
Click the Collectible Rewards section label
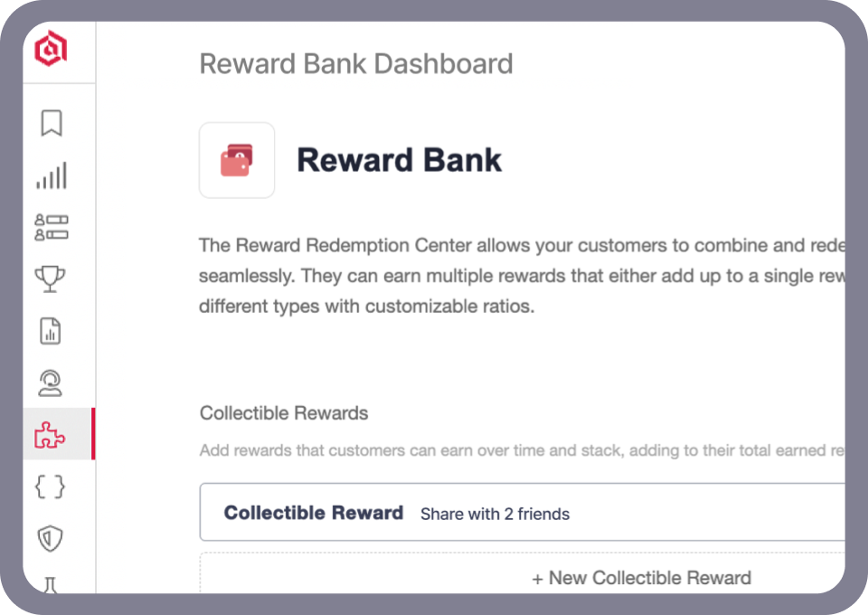(284, 413)
